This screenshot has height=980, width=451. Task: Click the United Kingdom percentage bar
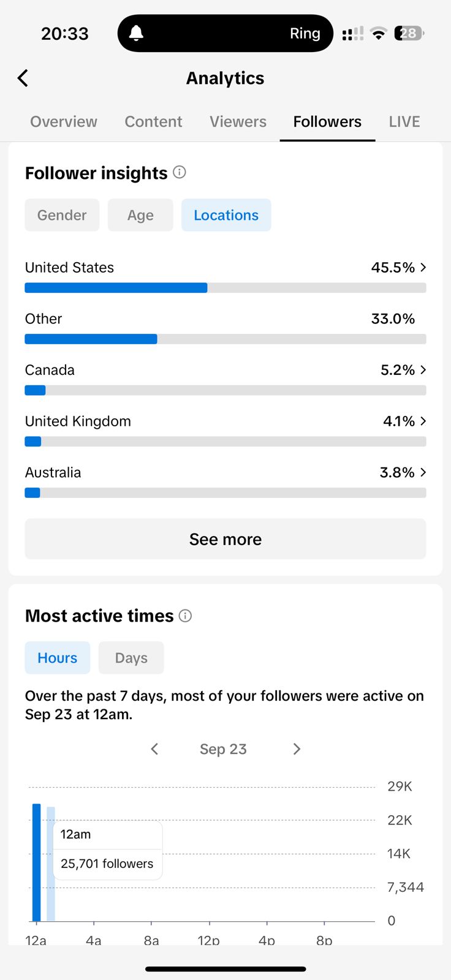point(225,442)
